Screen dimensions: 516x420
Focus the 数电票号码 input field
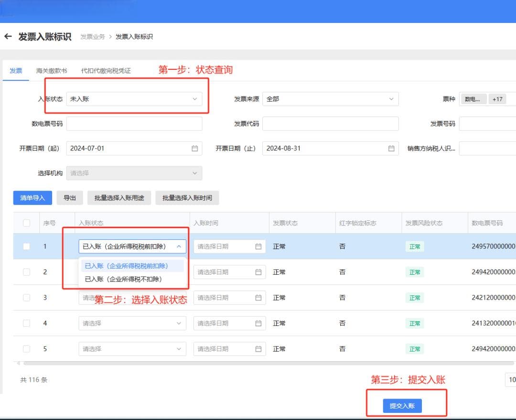click(134, 124)
